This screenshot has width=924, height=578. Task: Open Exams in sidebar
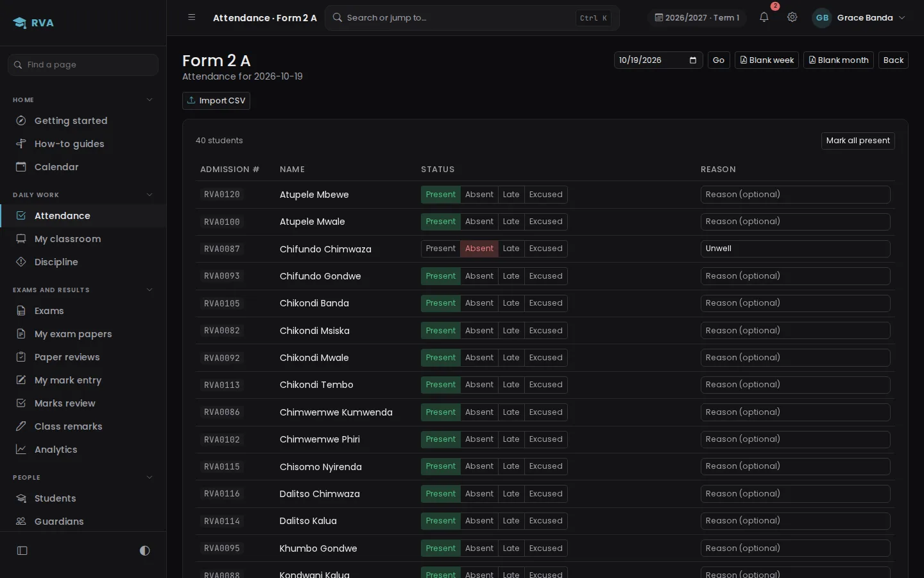83,311
